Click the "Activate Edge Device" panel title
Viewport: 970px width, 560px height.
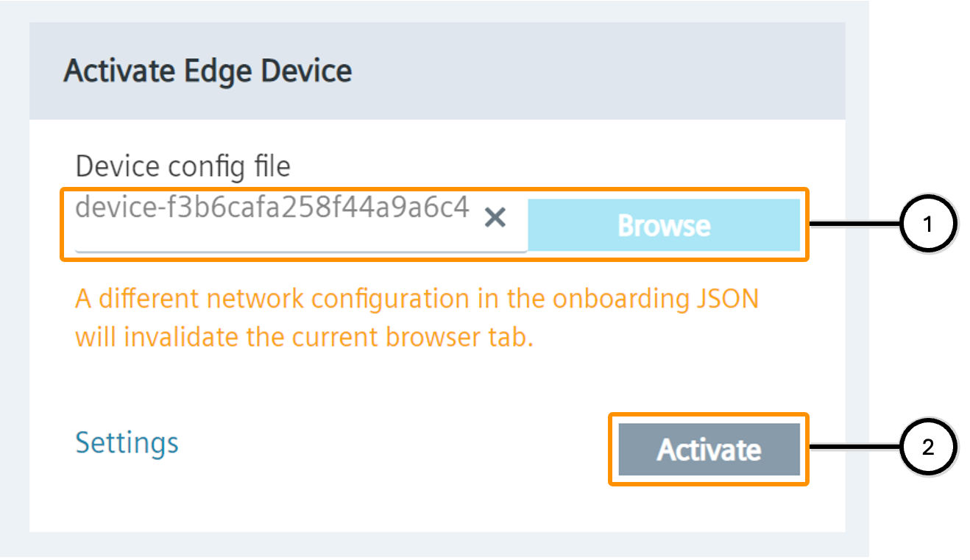coord(208,71)
